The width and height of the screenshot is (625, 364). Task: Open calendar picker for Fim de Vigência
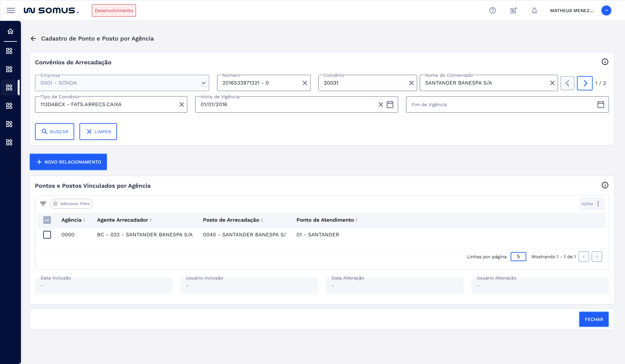[601, 104]
